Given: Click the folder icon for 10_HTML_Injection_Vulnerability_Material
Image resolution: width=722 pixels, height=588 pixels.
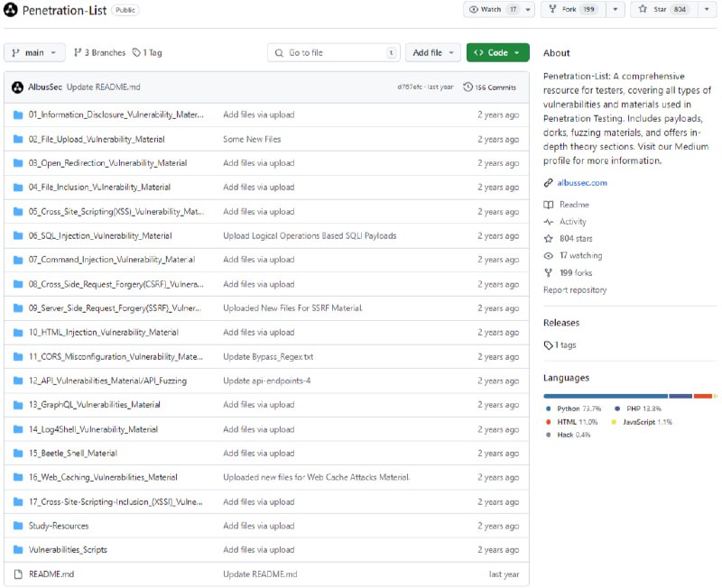Looking at the screenshot, I should pyautogui.click(x=18, y=332).
